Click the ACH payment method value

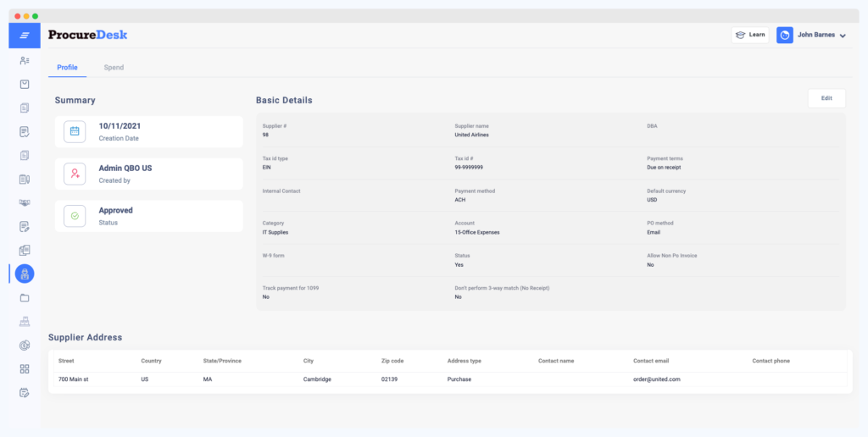[x=459, y=200]
